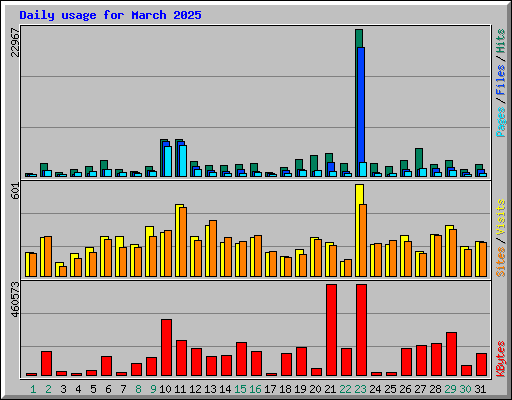Click the Visits legend label
The width and height of the screenshot is (512, 400).
click(501, 217)
